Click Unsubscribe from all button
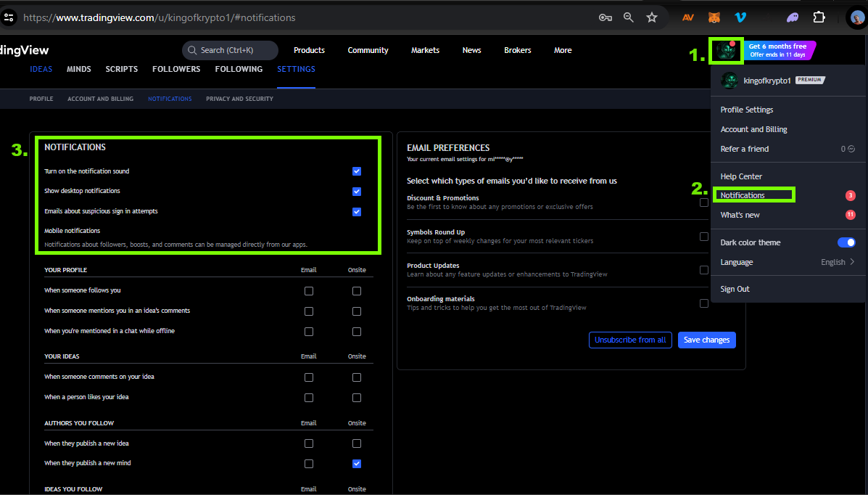Image resolution: width=868 pixels, height=495 pixels. [630, 340]
